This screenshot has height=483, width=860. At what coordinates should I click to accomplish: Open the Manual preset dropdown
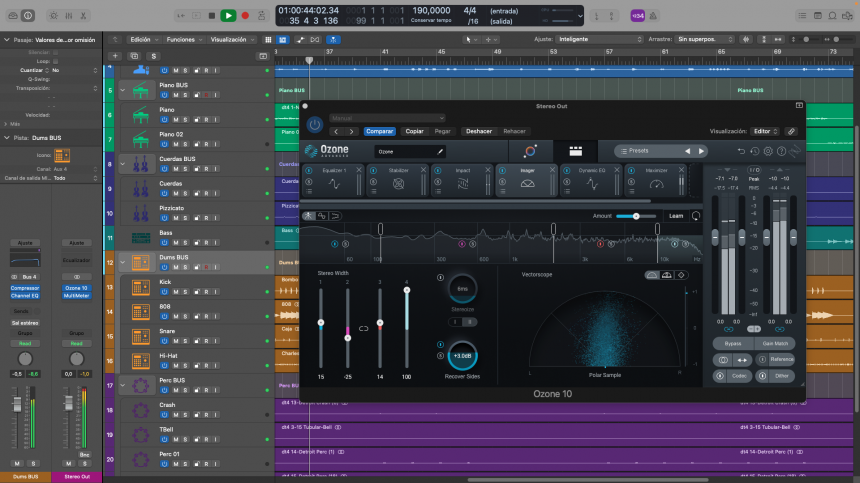[x=387, y=118]
